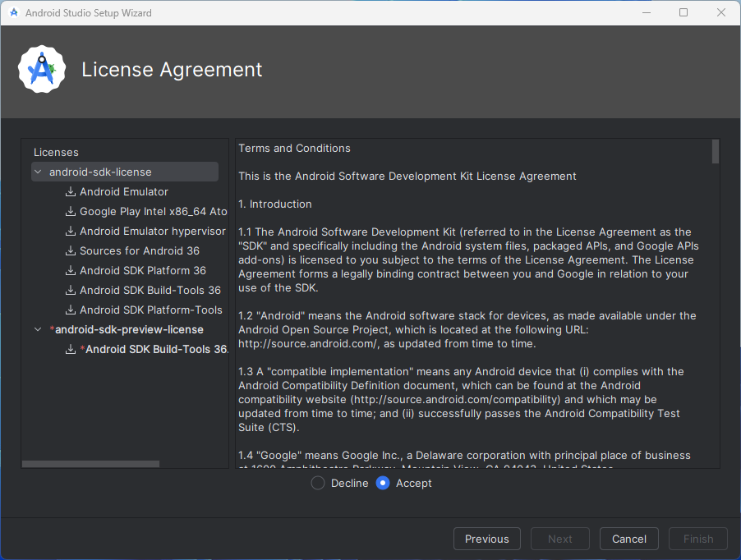The height and width of the screenshot is (560, 741).
Task: Click the Android Studio logo in header
Action: coord(41,71)
